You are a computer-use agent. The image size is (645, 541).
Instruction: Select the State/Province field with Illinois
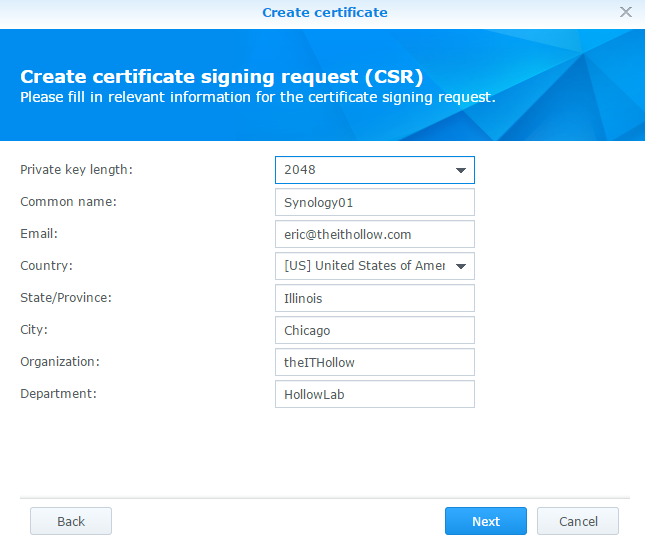click(x=374, y=298)
